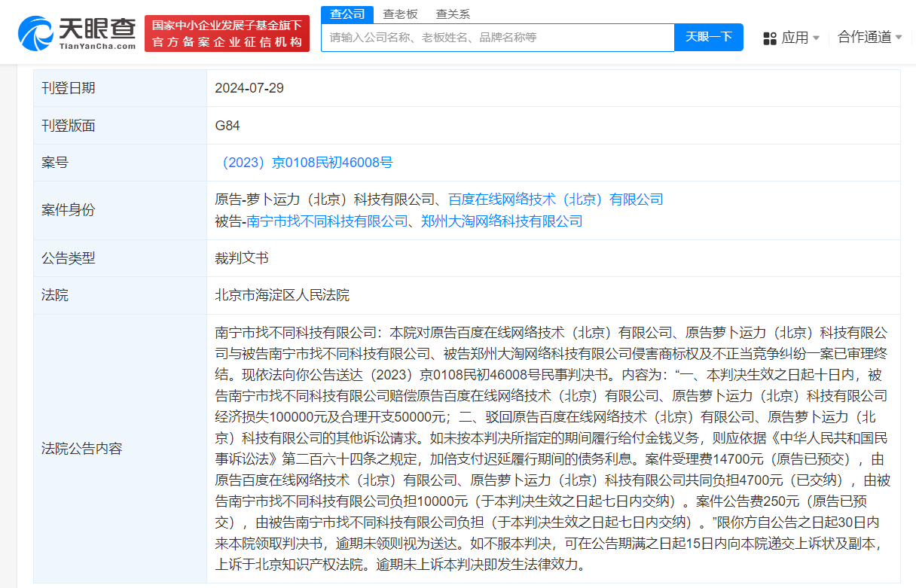Screen dimensions: 916x588
Task: Click 北京市海淀区人民法院 court value
Action: (x=282, y=295)
